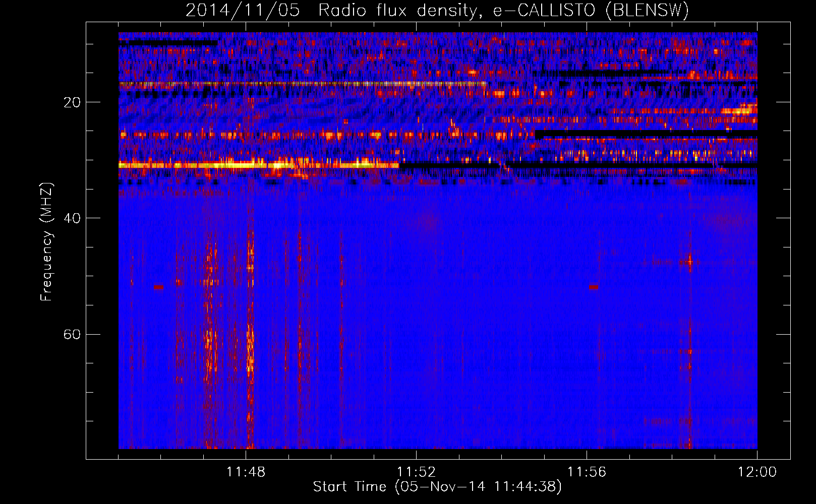Click the 11:48 time tick label
Image resolution: width=816 pixels, height=504 pixels.
(246, 472)
